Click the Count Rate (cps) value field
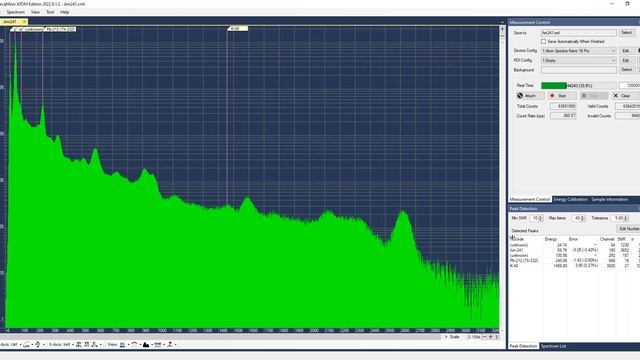640x360 pixels. (x=563, y=116)
